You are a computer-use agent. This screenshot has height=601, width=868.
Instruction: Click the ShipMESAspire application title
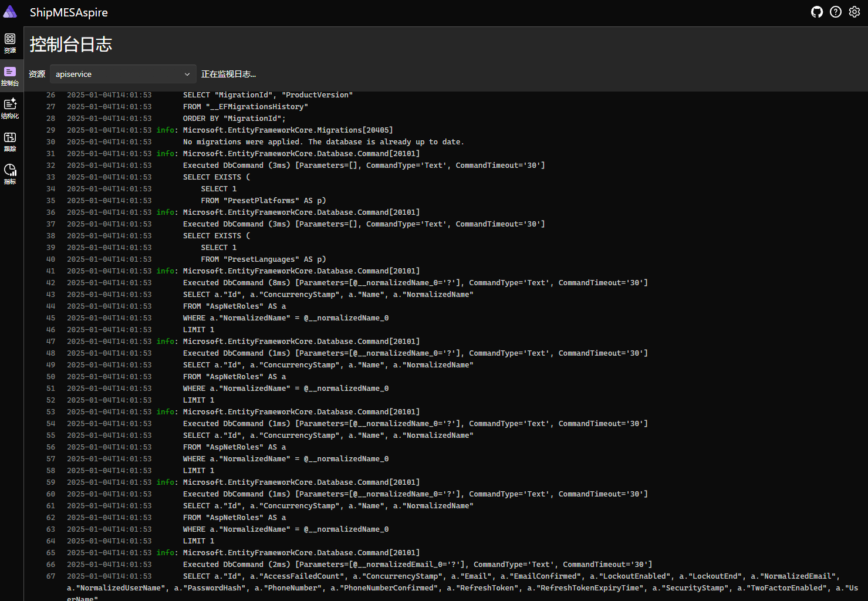click(69, 12)
